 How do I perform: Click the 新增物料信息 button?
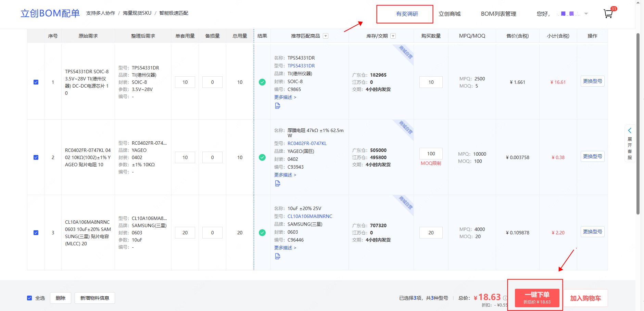(x=95, y=298)
